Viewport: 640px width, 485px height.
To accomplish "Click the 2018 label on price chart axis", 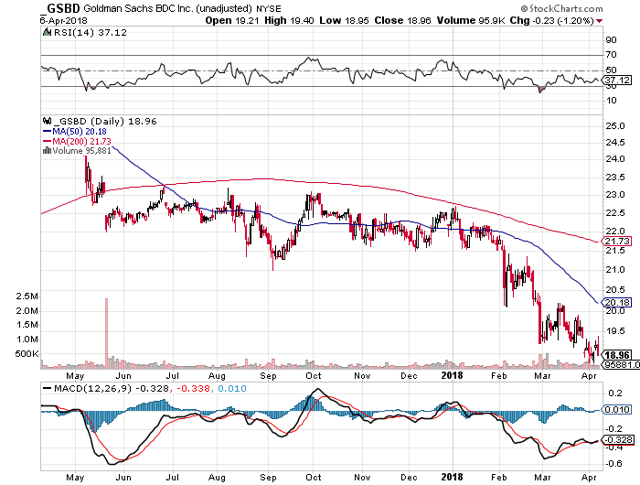I will (452, 375).
